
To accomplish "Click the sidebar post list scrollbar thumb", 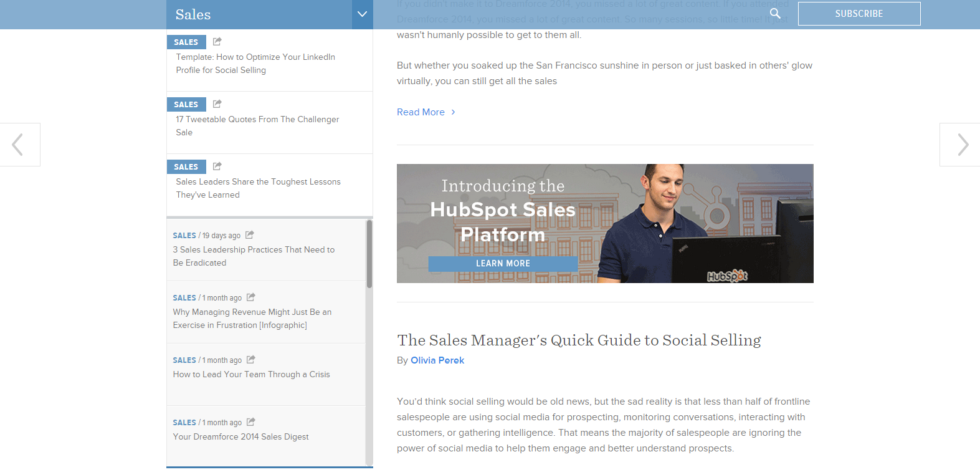I will (369, 254).
